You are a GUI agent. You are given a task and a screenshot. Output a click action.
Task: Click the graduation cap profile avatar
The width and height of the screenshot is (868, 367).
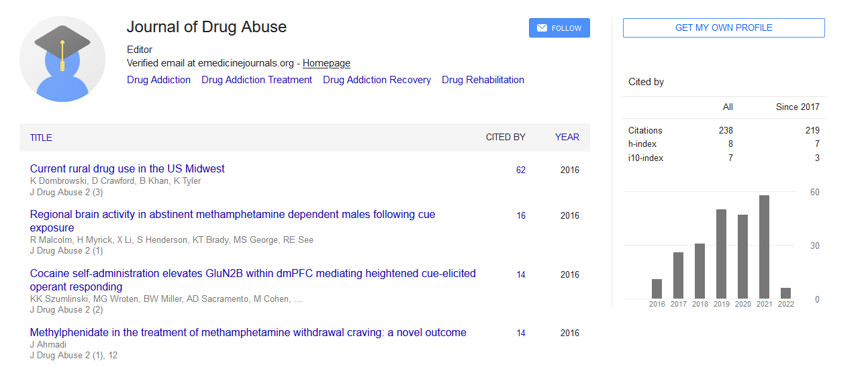[62, 59]
